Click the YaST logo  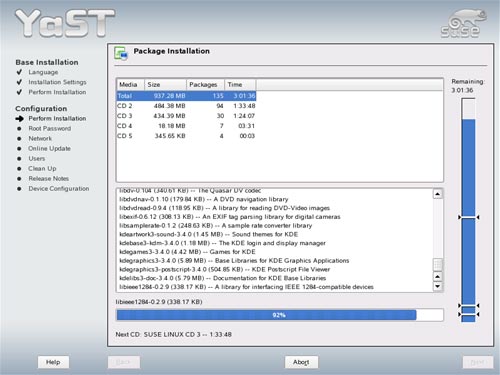click(65, 23)
